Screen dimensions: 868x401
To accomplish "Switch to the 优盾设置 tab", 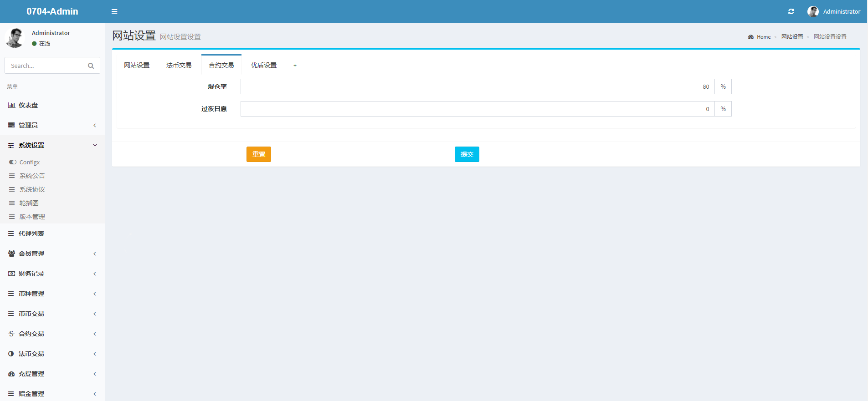I will coord(263,65).
